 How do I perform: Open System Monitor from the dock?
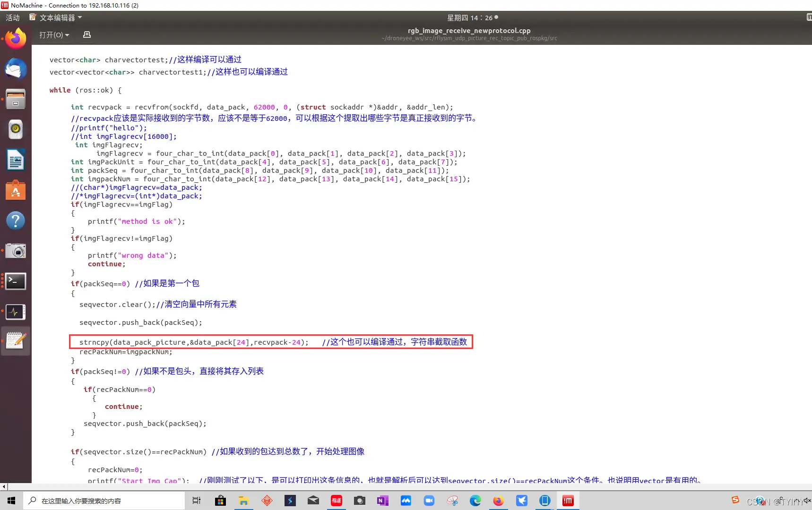pyautogui.click(x=16, y=312)
